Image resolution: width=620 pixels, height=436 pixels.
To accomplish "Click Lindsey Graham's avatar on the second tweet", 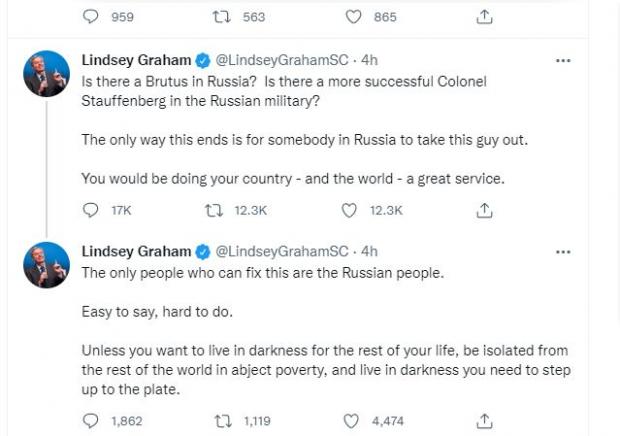I will click(46, 264).
